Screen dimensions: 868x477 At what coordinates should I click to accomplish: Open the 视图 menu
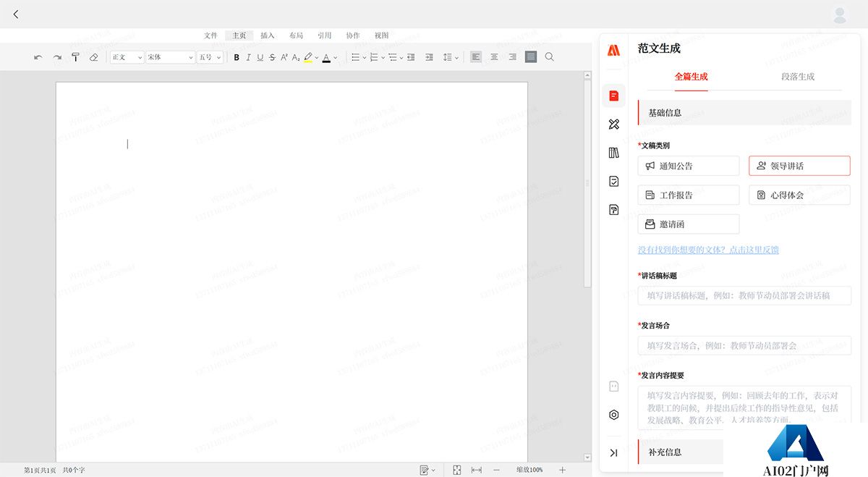[x=381, y=35]
